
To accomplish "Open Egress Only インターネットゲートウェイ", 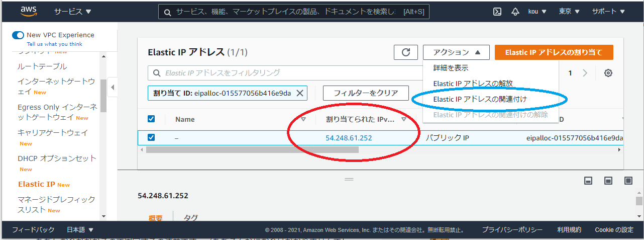I will (x=57, y=112).
